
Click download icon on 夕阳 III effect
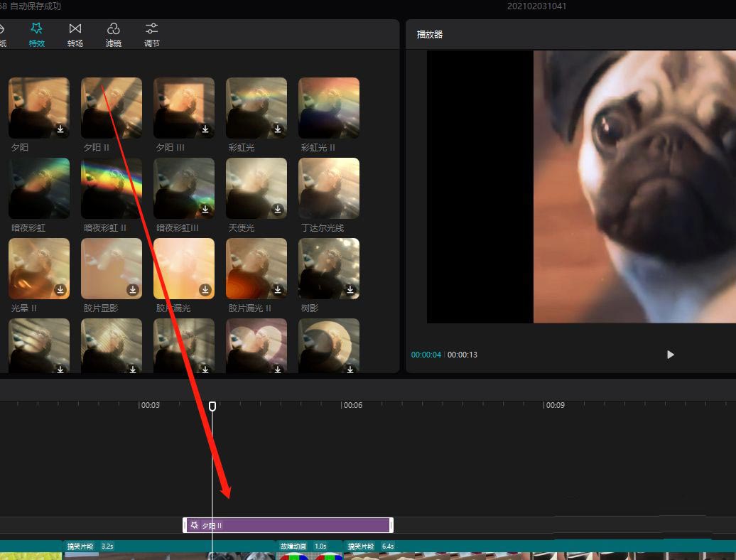point(205,129)
